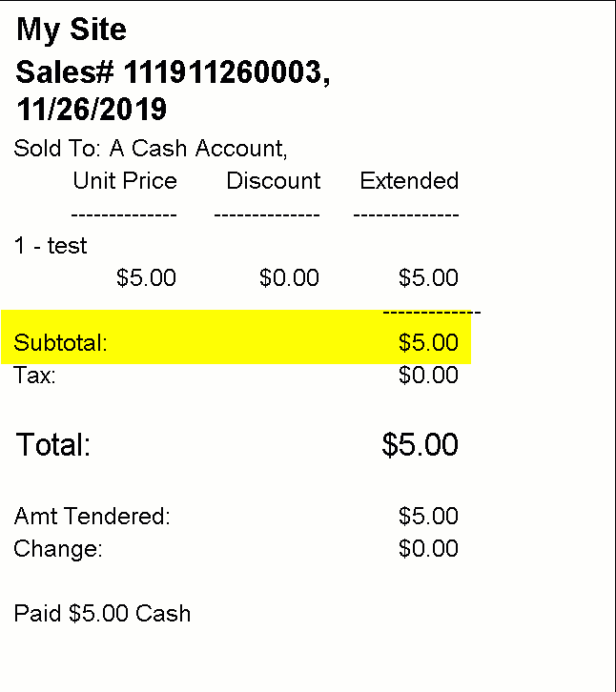Click the $0.00 tax amount
616x692 pixels.
pyautogui.click(x=428, y=376)
